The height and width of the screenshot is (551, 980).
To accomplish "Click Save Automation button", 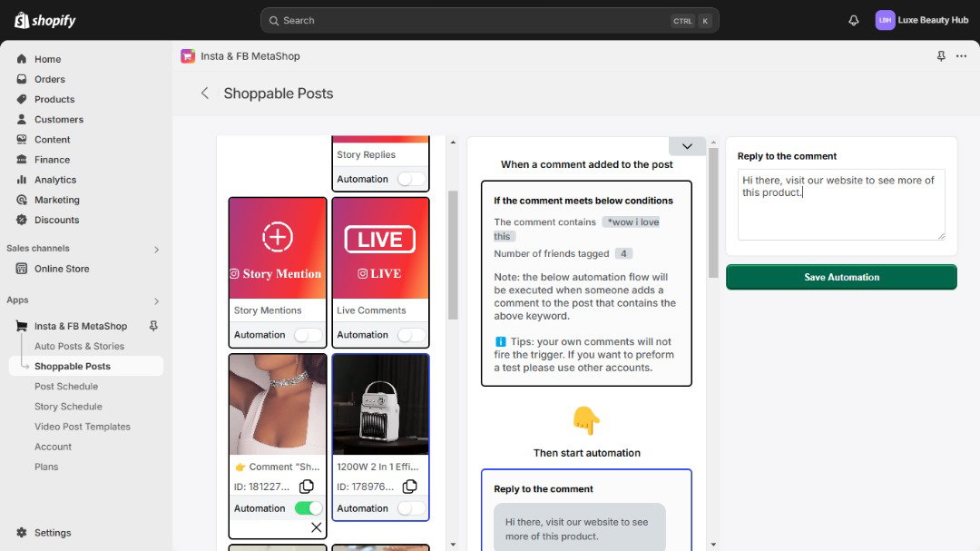I will click(x=841, y=277).
